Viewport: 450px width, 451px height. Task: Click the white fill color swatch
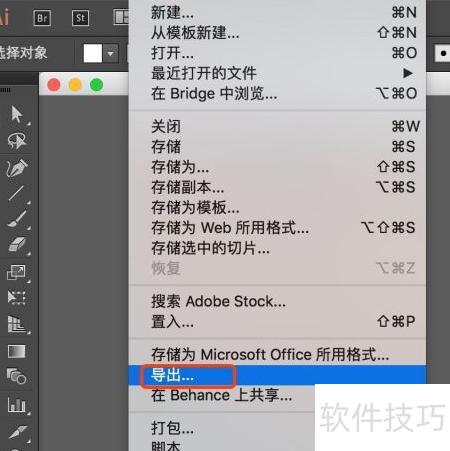pos(93,53)
